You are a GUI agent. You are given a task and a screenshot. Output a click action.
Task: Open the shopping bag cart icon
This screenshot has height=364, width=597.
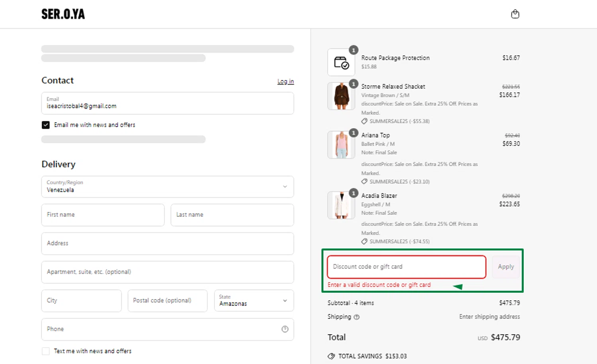pos(515,14)
